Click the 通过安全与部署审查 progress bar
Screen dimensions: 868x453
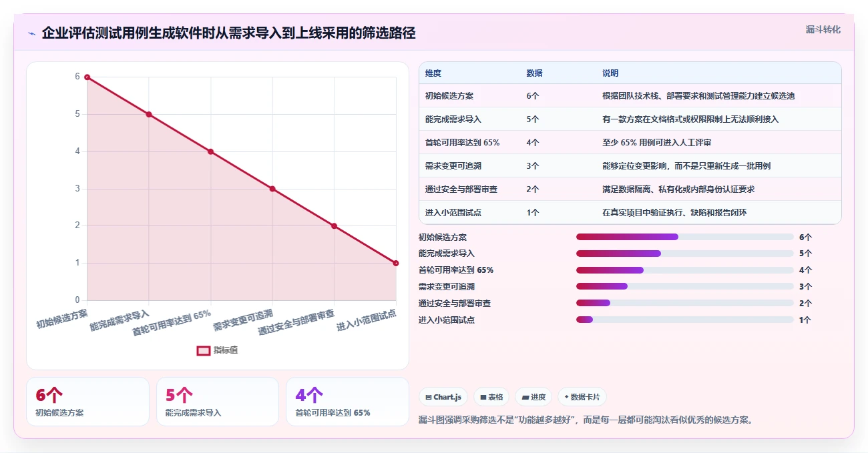point(685,303)
